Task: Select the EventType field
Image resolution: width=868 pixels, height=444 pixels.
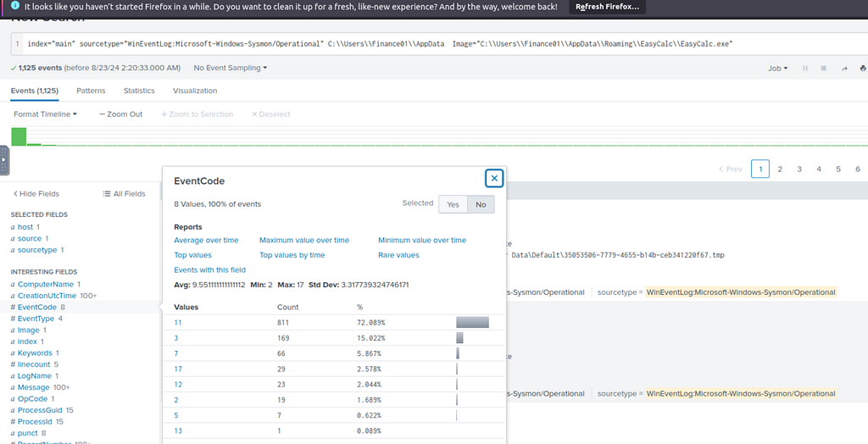Action: coord(36,319)
